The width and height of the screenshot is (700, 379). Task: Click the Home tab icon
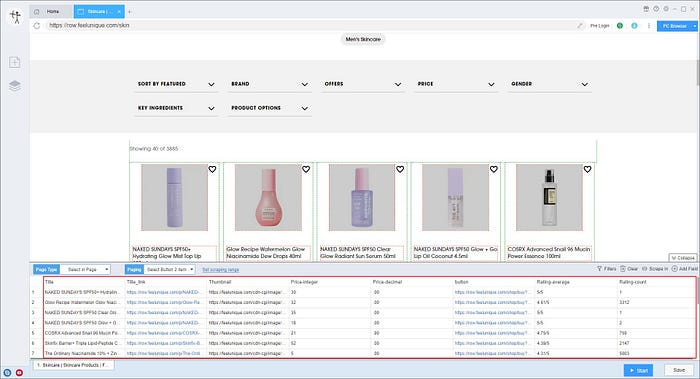(x=37, y=12)
